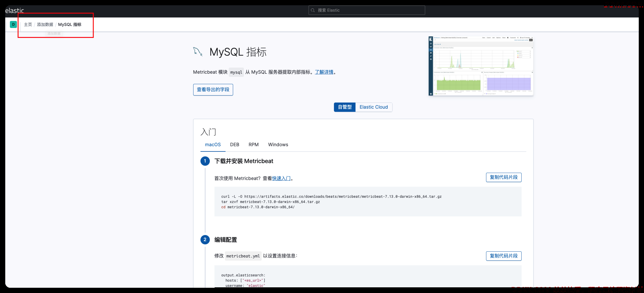The width and height of the screenshot is (644, 293).
Task: Click the curl download command line
Action: (331, 197)
